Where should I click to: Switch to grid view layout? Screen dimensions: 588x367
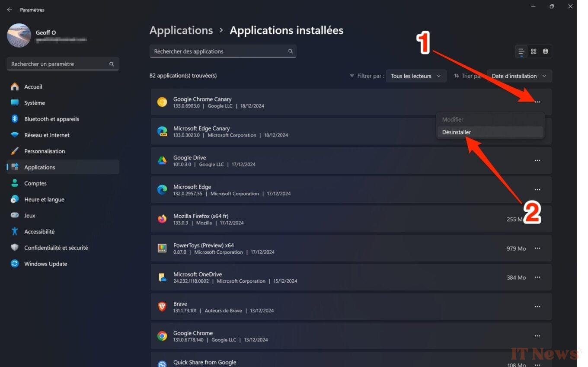[545, 51]
